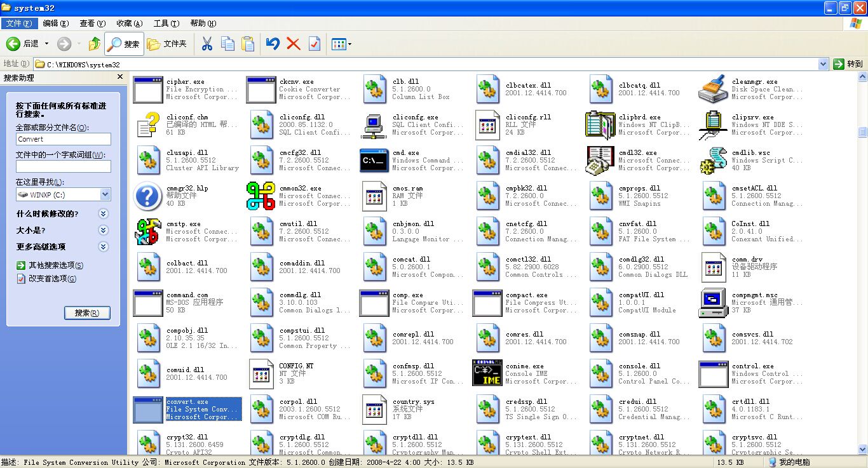Toggle the 文件夹 folders pane button
Screen dimensions: 868x468
click(167, 44)
